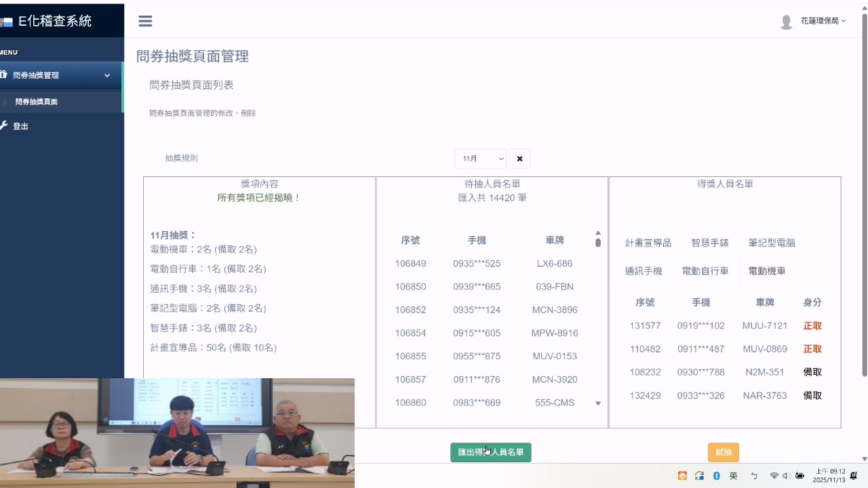Click the battery icon in the taskbar

click(800, 476)
